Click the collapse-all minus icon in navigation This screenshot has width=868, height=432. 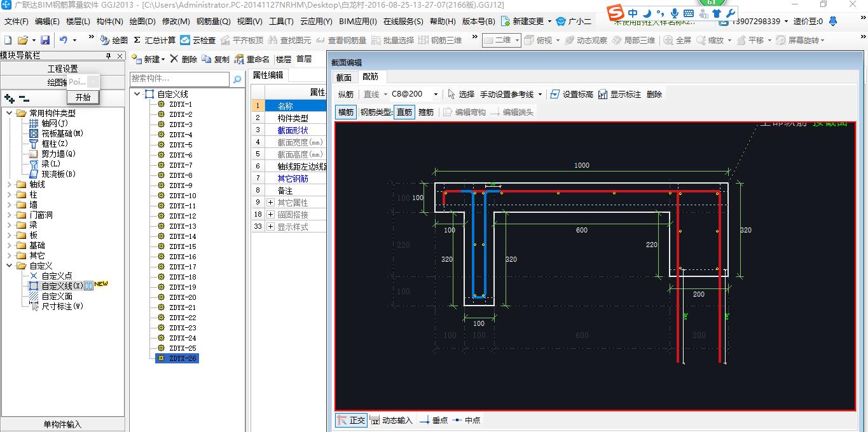click(24, 98)
